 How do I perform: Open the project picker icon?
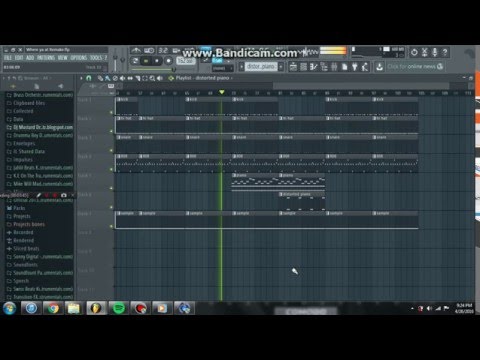(x=345, y=67)
